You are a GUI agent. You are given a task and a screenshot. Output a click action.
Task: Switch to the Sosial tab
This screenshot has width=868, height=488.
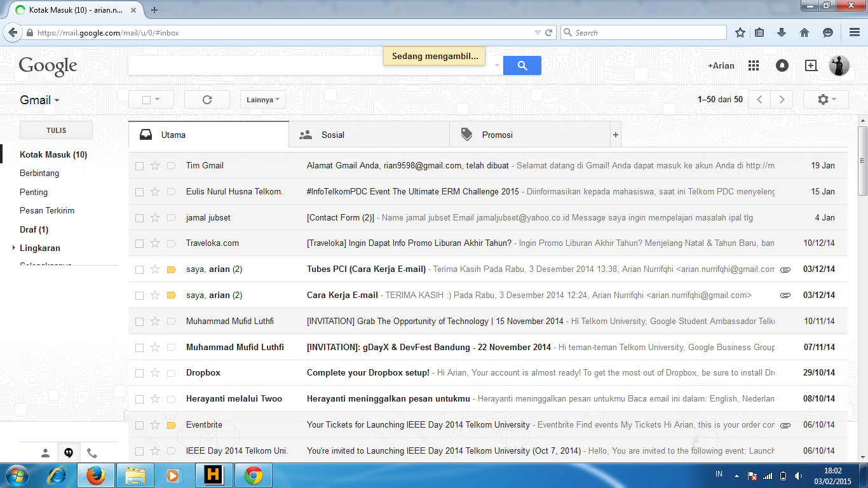pos(369,135)
